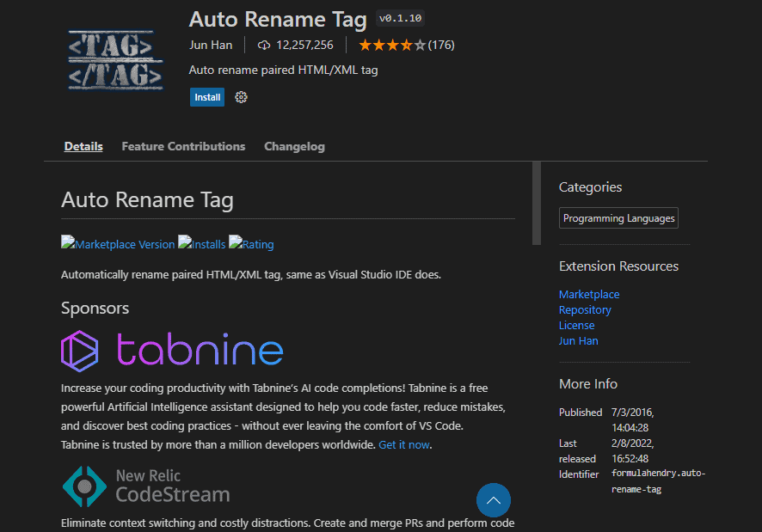Click the Extension Resources heading
The width and height of the screenshot is (762, 532).
618,266
